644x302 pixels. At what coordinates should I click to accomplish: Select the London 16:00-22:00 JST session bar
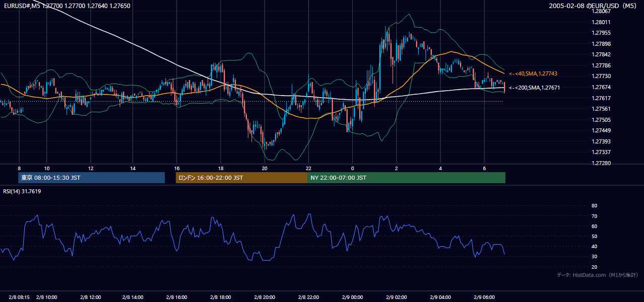(241, 178)
